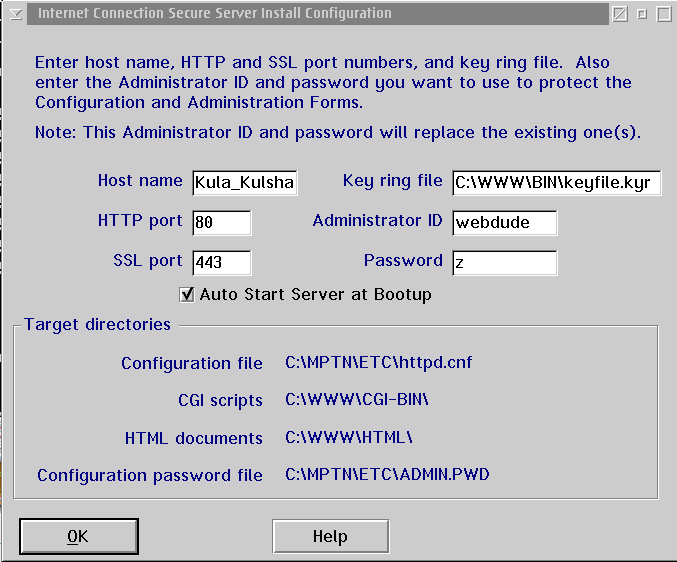Click the Configuration file path httpd.cnf
Screen dimensions: 677x562
tap(378, 362)
